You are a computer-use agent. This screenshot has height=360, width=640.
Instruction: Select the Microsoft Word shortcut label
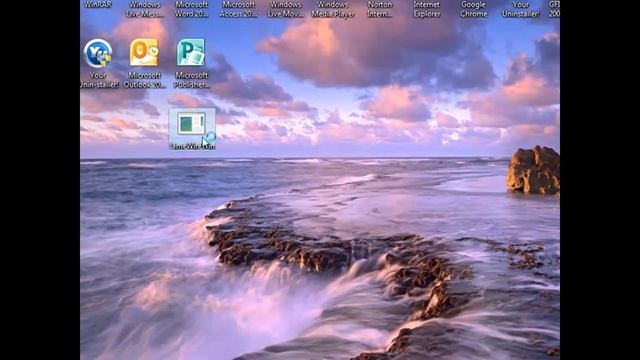(x=191, y=9)
